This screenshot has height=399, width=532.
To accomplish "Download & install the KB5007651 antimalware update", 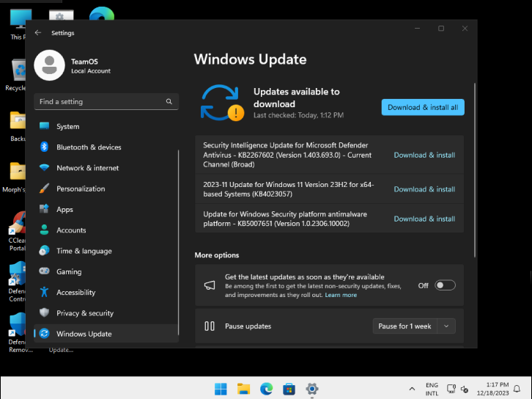I will (x=424, y=219).
